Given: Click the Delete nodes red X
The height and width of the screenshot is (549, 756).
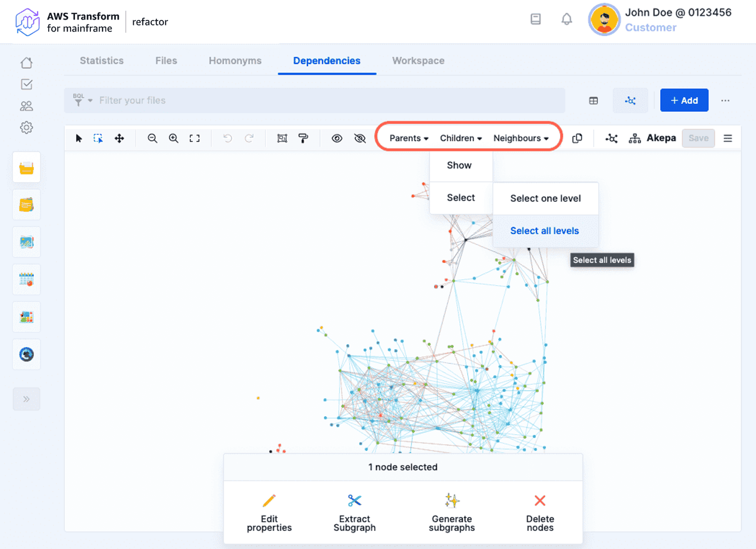Looking at the screenshot, I should pyautogui.click(x=540, y=501).
